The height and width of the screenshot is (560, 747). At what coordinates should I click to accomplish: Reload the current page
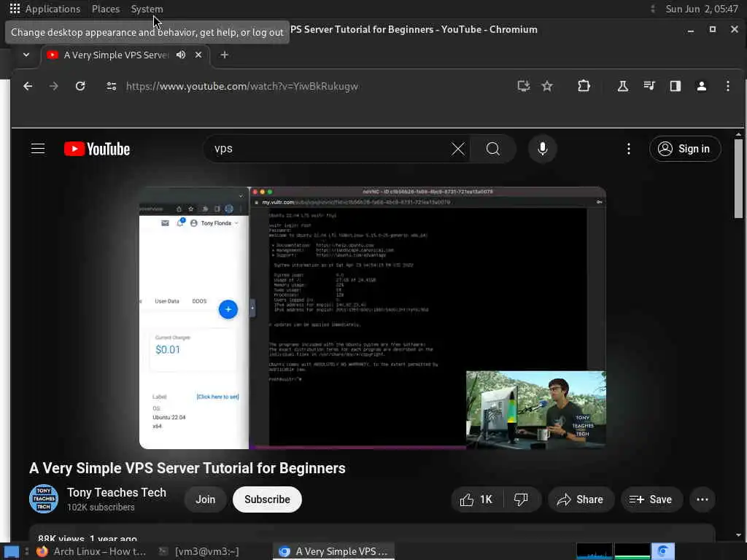click(80, 86)
